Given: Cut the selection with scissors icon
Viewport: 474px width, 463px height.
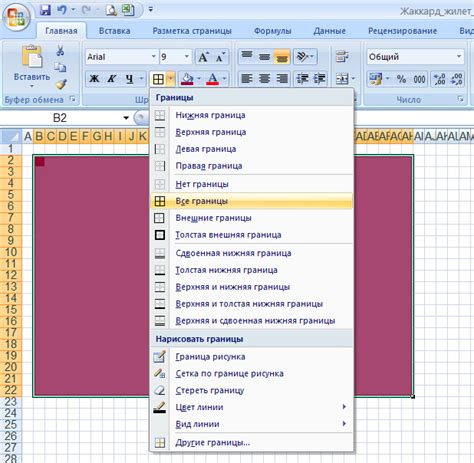Looking at the screenshot, I should (60, 51).
